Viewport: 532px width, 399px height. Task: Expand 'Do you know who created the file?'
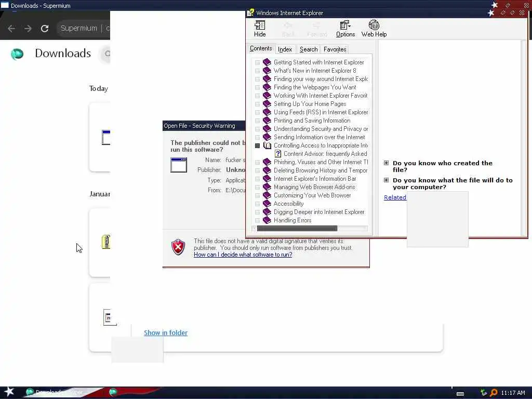pos(386,163)
